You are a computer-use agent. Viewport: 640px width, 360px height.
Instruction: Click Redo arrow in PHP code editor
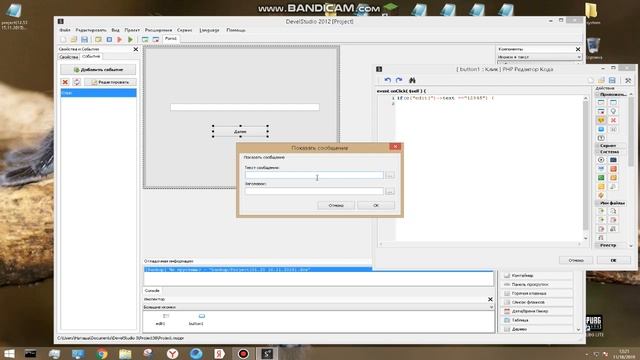(399, 80)
